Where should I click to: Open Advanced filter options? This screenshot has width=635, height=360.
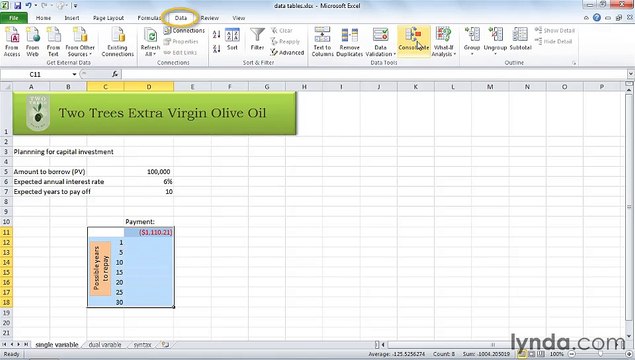tap(287, 52)
